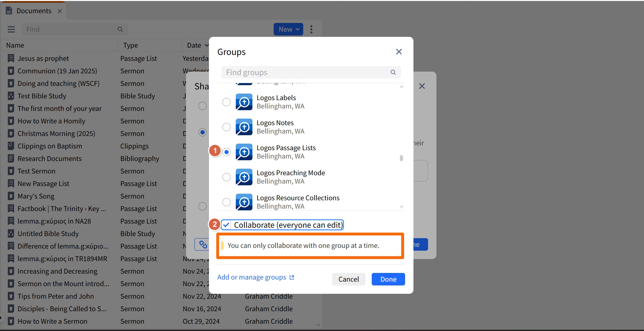Sort by the Type column header

[130, 45]
